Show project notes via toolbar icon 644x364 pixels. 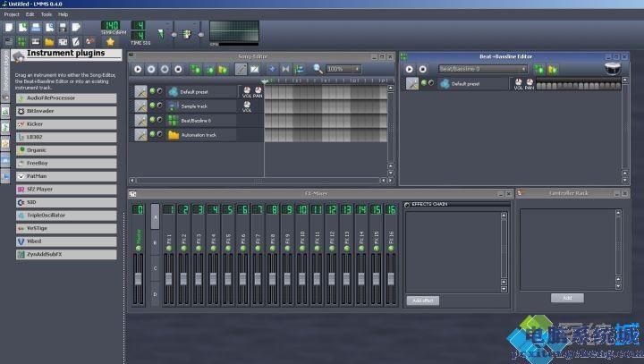pos(76,41)
